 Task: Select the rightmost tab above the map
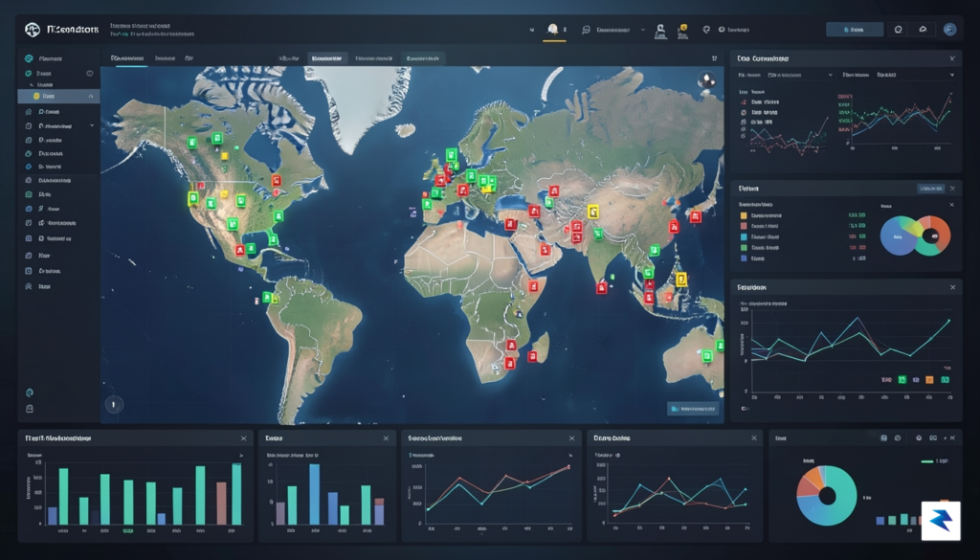[423, 58]
